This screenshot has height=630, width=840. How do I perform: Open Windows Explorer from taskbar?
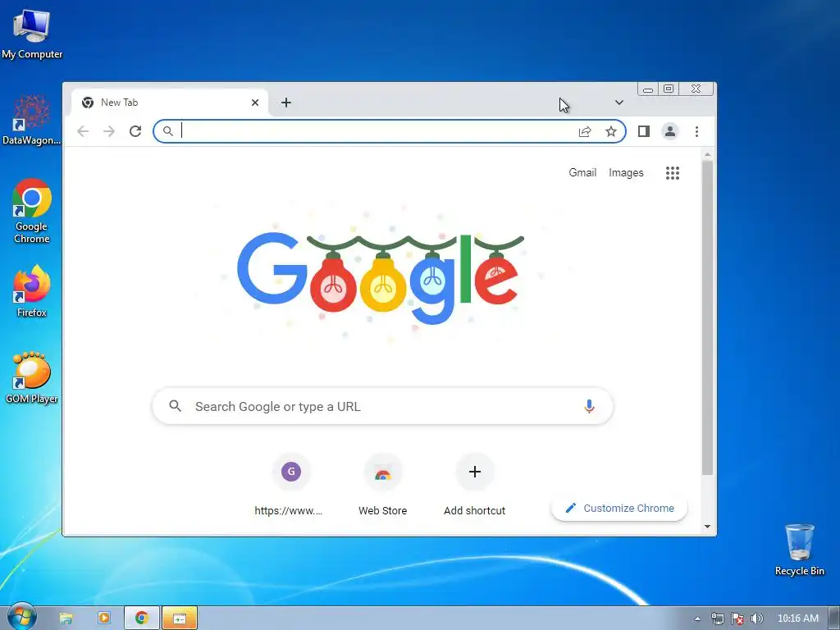point(66,619)
